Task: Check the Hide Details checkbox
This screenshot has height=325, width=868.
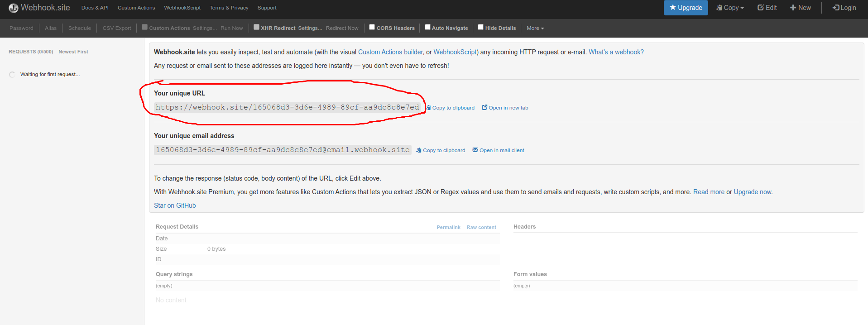Action: coord(481,27)
